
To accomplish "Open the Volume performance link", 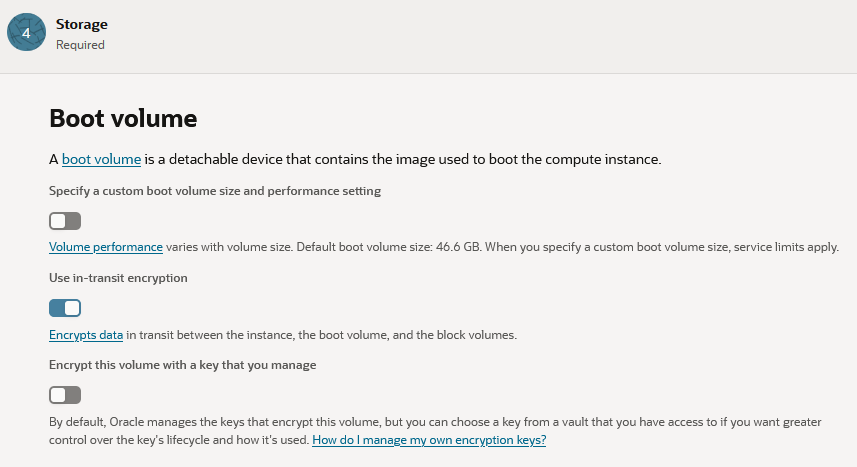I will [x=106, y=247].
